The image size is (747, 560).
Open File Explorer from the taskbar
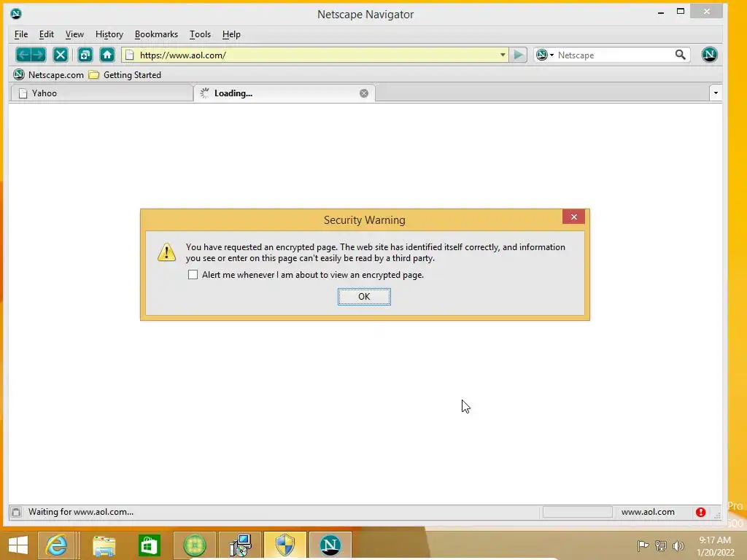(104, 545)
